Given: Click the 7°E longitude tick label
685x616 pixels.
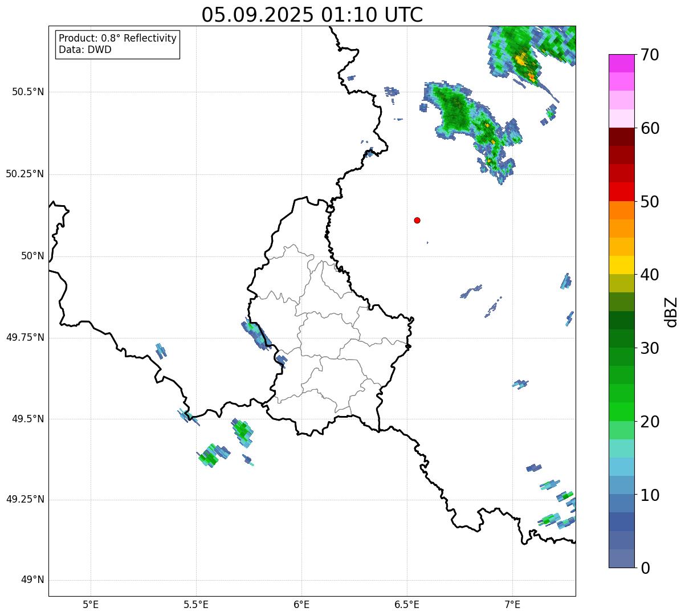Looking at the screenshot, I should click(512, 603).
